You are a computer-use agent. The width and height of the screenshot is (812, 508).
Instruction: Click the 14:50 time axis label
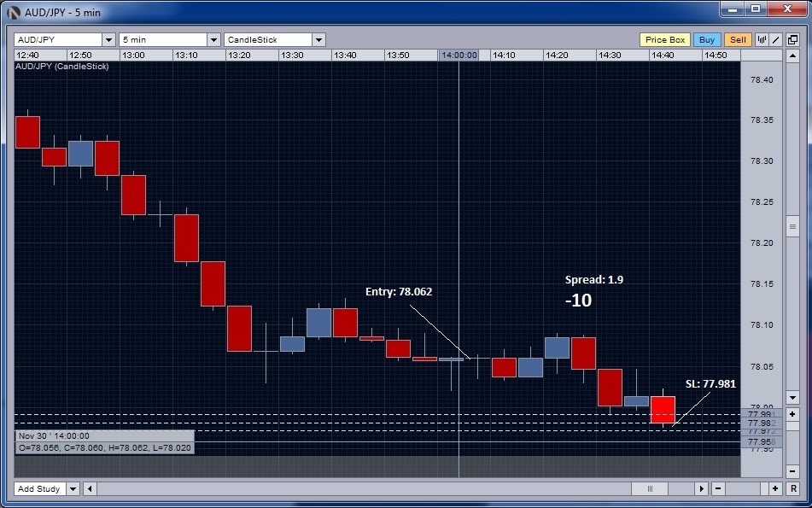(x=716, y=55)
